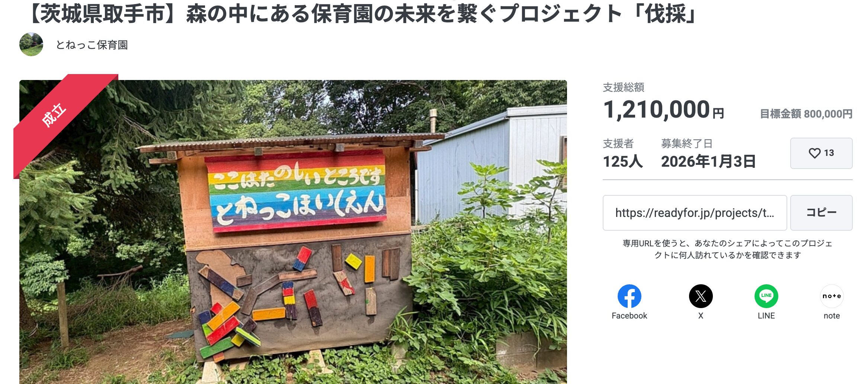Open the とねっこ保育園 round avatar
This screenshot has height=384, width=868.
coord(31,45)
